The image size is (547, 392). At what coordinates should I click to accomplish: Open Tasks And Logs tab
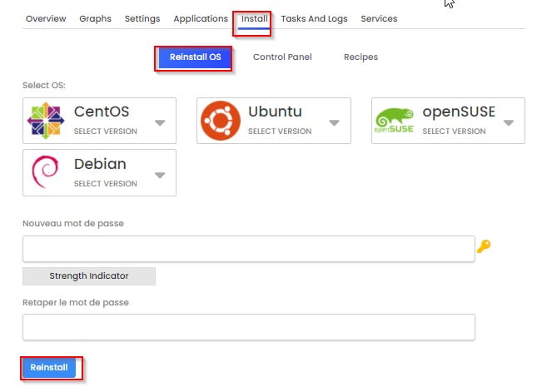click(x=314, y=18)
